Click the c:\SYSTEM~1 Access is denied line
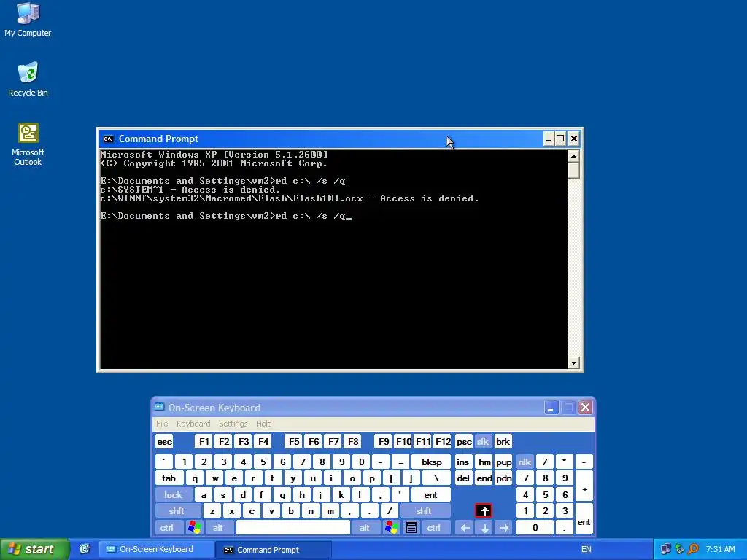Viewport: 747px width, 560px height. click(190, 190)
